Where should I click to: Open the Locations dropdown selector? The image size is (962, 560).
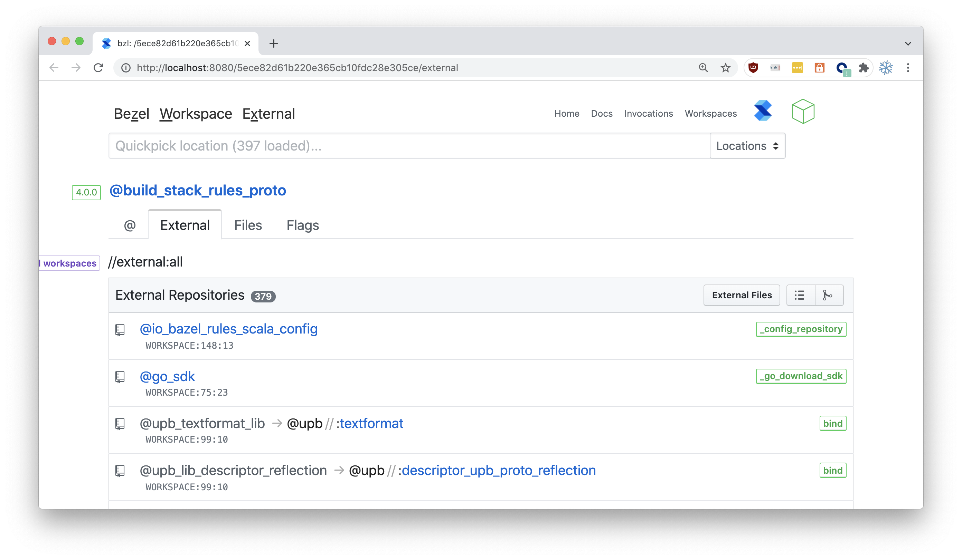[747, 146]
